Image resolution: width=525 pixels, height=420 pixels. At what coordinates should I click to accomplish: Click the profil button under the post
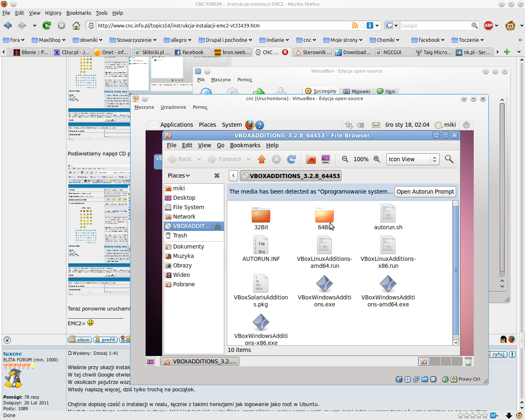[x=105, y=340]
